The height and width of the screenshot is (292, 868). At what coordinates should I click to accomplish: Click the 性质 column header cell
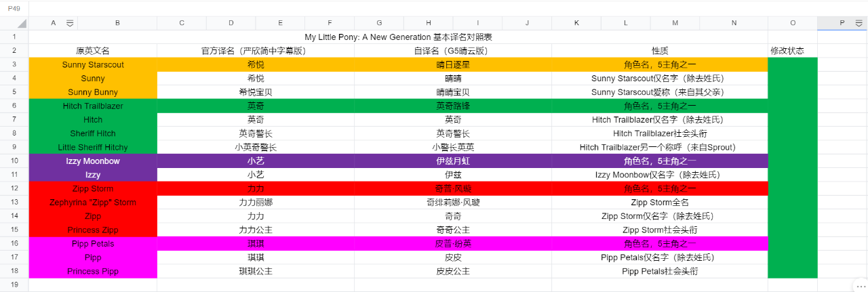[659, 51]
